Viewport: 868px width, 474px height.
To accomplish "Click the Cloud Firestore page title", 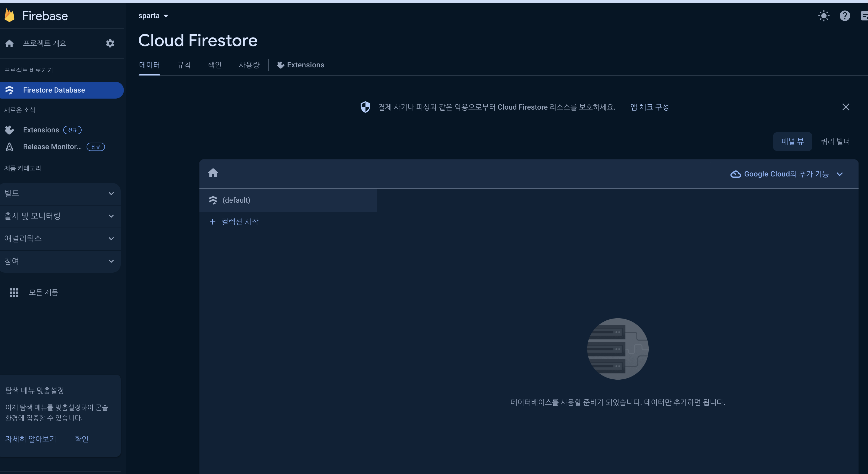I will coord(198,40).
